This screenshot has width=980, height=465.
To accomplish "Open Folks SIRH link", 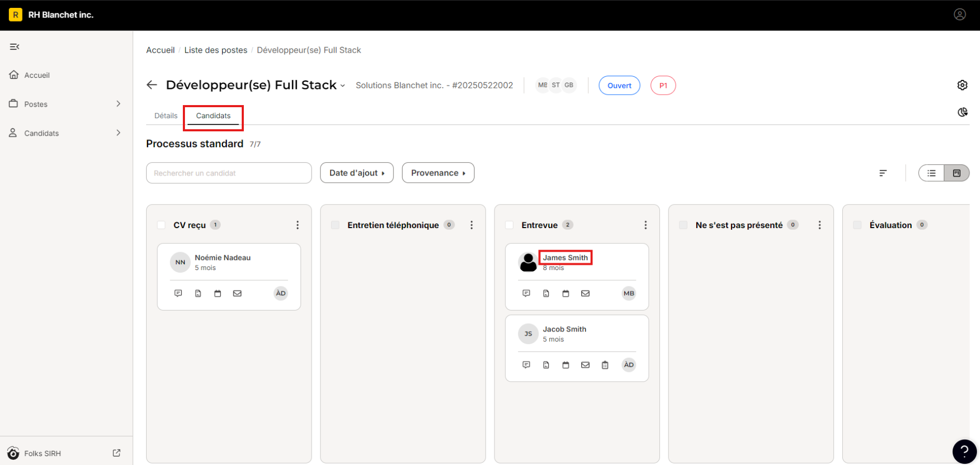I will pyautogui.click(x=42, y=453).
